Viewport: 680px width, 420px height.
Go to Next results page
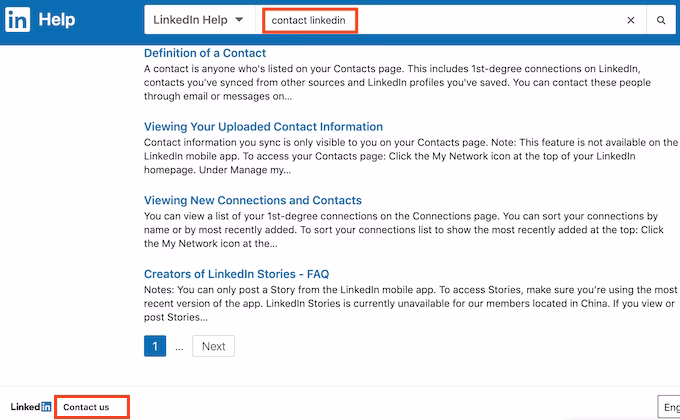[213, 346]
